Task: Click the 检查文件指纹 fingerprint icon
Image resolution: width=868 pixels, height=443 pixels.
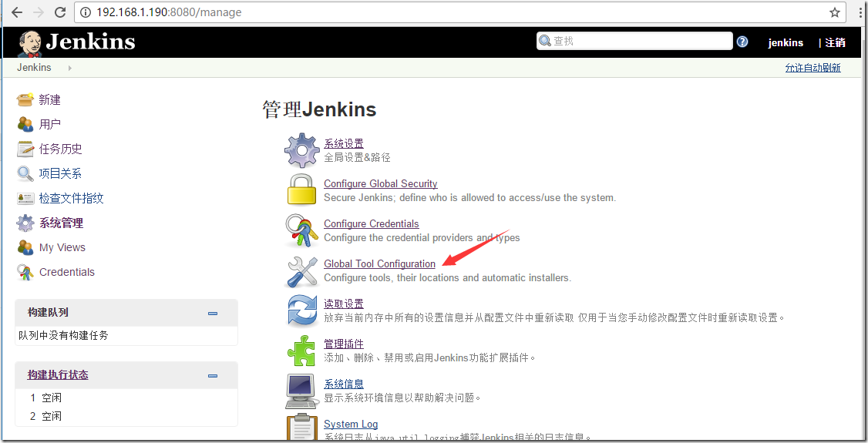Action: 25,198
